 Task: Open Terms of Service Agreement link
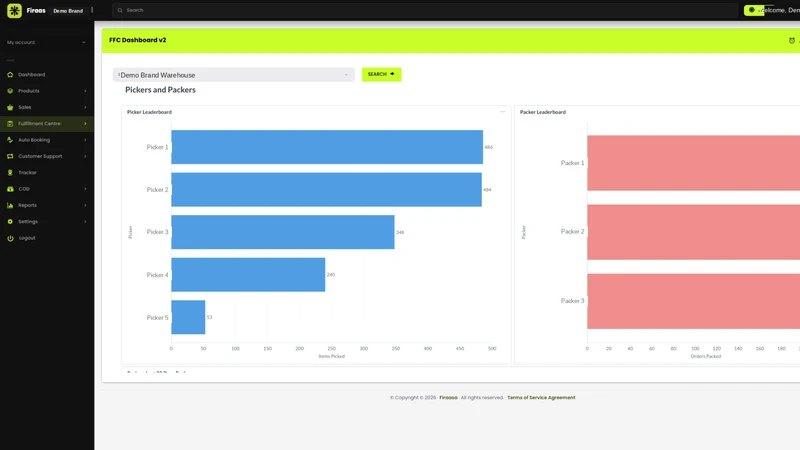pyautogui.click(x=541, y=397)
